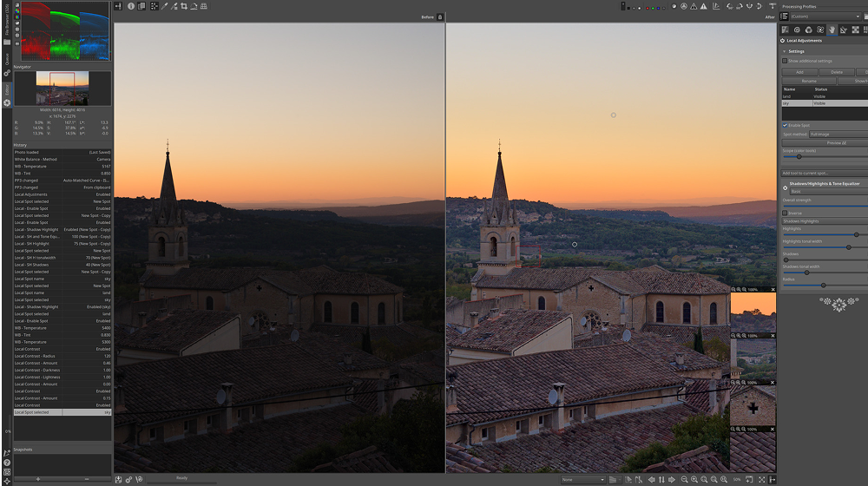Toggle Local Adjustments power button
868x486 pixels.
(783, 41)
